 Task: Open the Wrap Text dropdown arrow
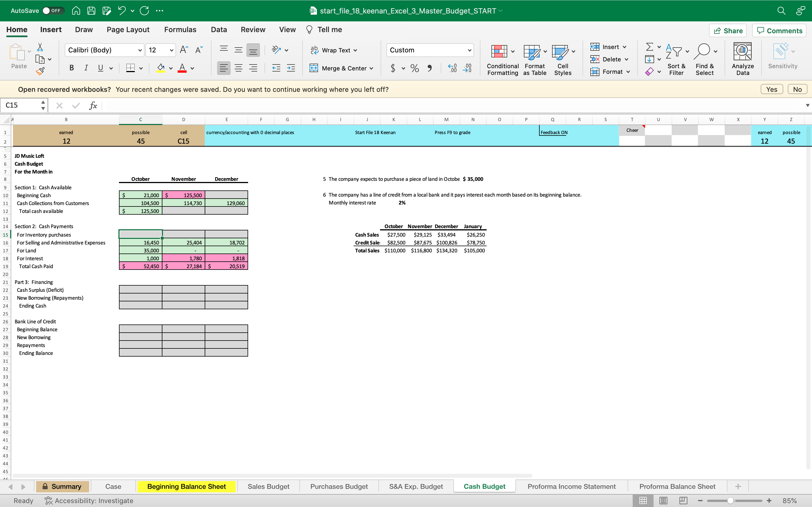coord(355,50)
